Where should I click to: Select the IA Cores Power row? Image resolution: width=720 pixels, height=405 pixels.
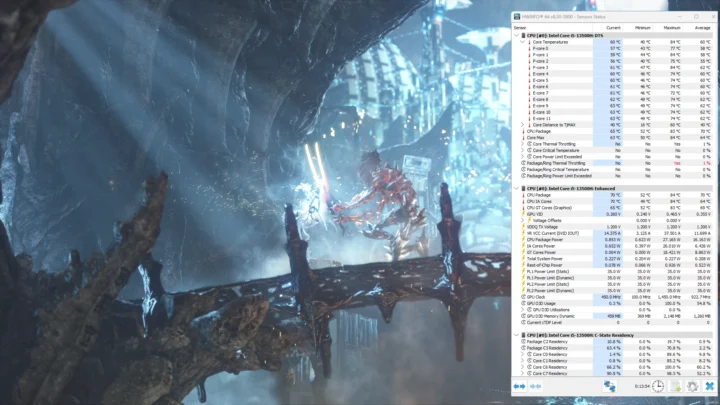(x=613, y=246)
